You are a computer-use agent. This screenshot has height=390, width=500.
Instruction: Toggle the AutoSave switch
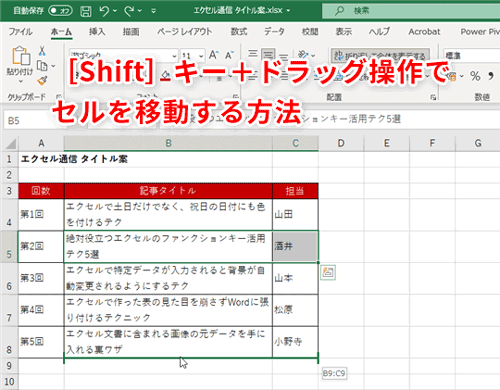pos(60,11)
